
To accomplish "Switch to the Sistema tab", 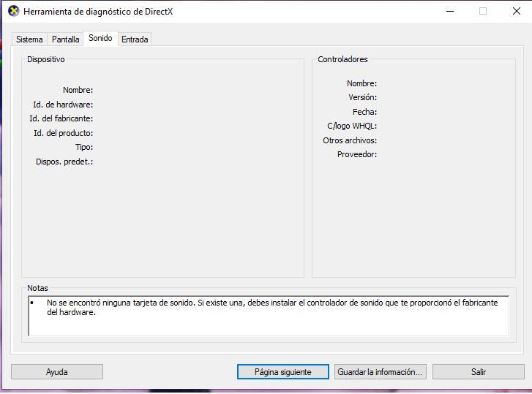I will pos(29,39).
